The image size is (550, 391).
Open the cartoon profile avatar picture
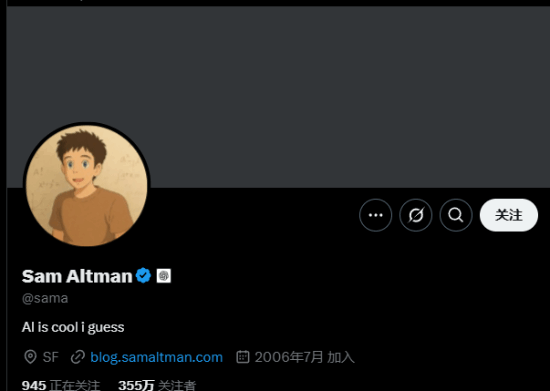click(x=87, y=186)
